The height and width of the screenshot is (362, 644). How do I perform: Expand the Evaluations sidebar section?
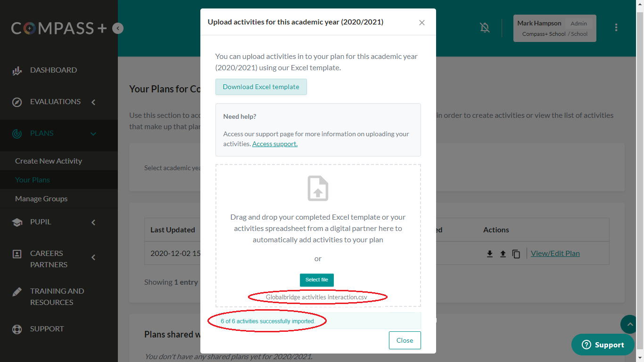point(93,102)
